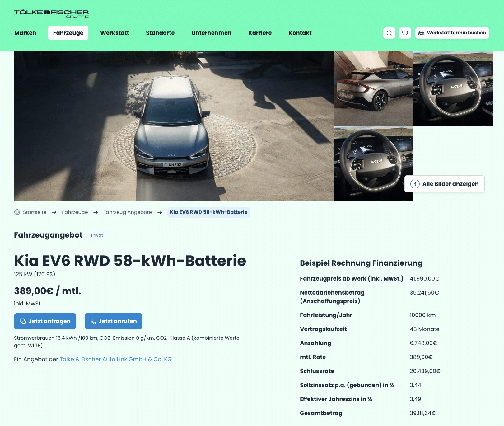The image size is (504, 426).
Task: Open search with the magnifier icon
Action: (x=389, y=33)
